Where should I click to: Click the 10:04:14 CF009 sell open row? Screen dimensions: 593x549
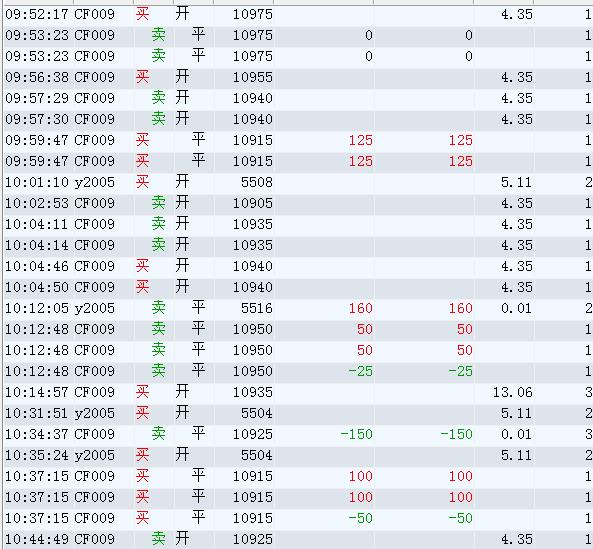point(298,245)
